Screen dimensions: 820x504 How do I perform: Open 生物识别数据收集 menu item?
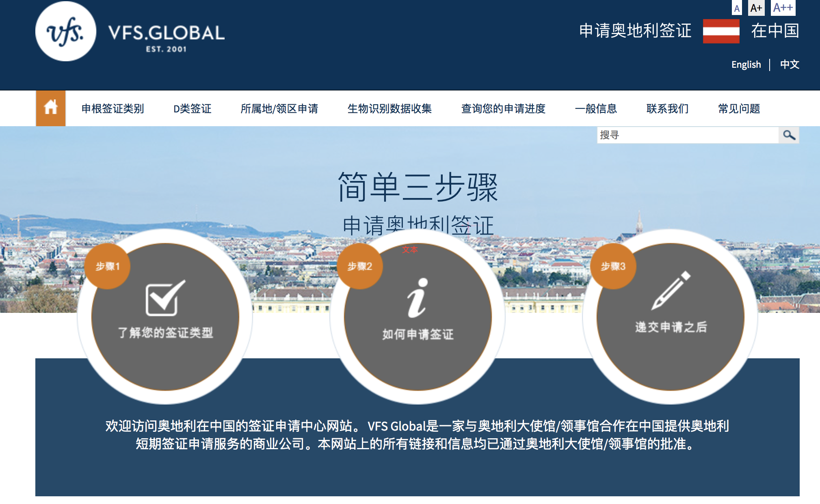[389, 109]
